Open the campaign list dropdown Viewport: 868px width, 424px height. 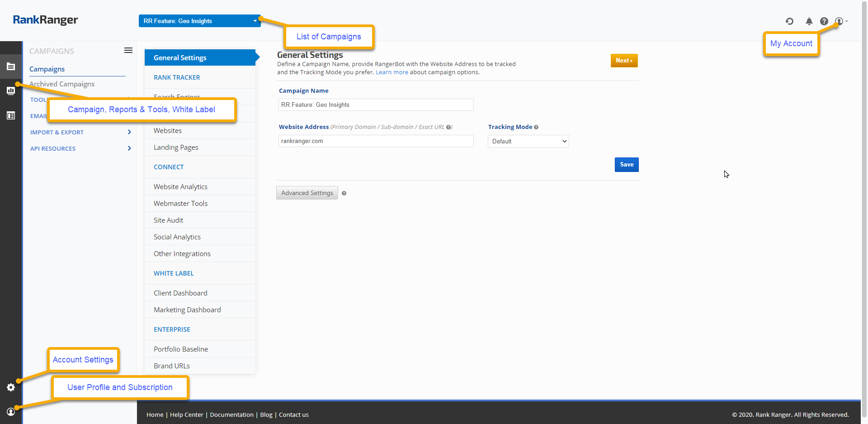[199, 21]
